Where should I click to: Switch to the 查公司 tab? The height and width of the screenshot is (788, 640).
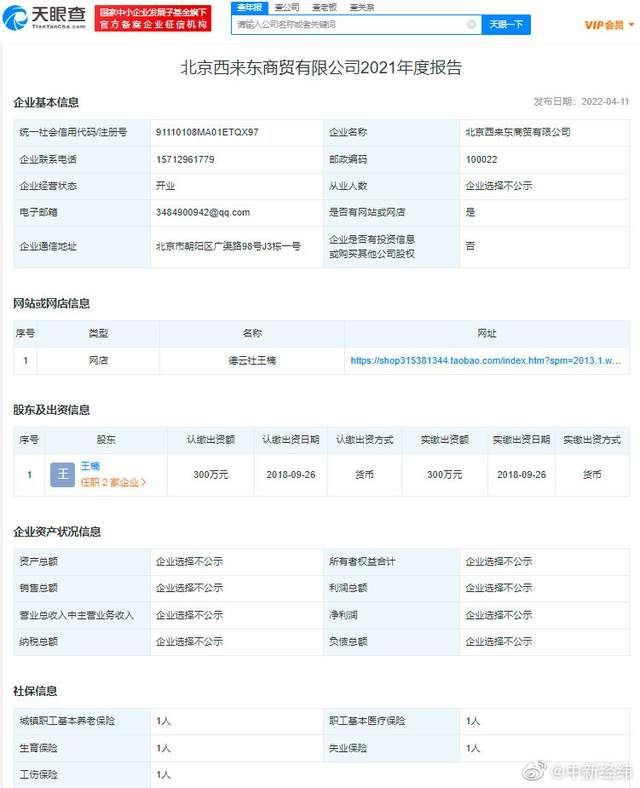pos(287,7)
